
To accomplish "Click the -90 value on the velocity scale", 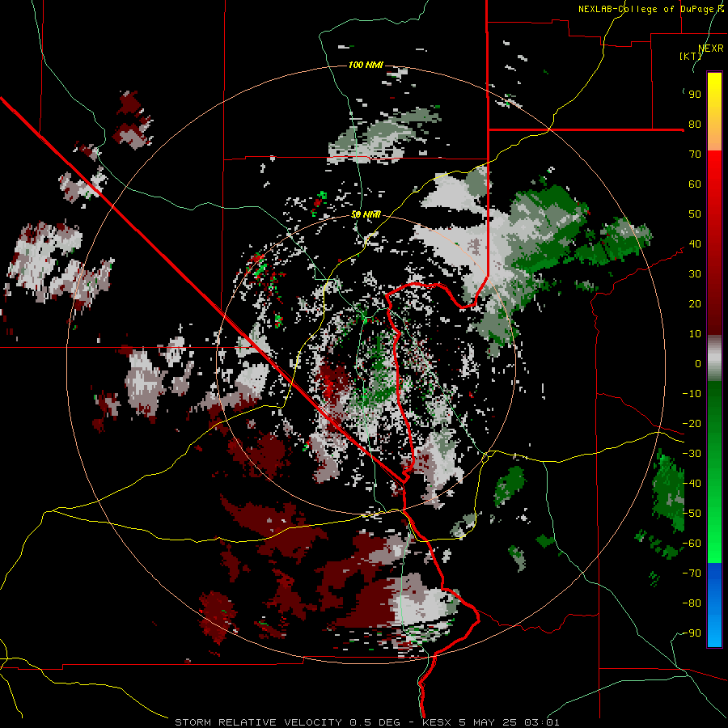I will click(692, 633).
